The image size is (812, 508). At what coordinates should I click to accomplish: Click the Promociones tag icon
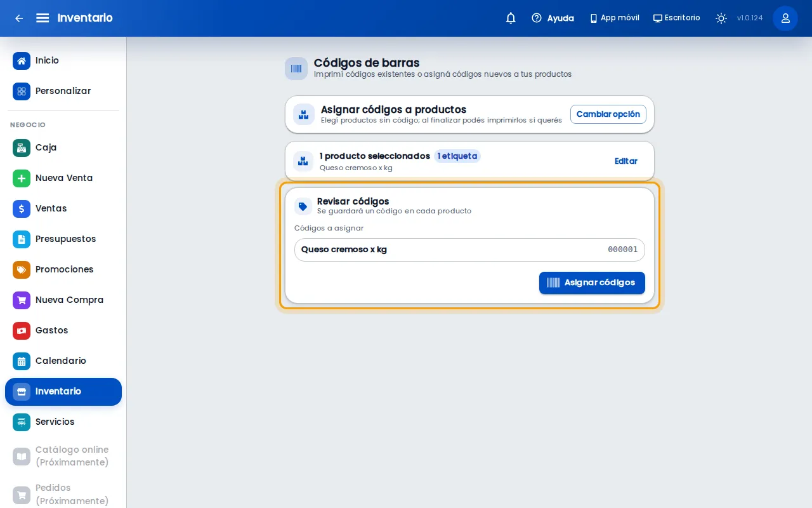[x=22, y=270]
